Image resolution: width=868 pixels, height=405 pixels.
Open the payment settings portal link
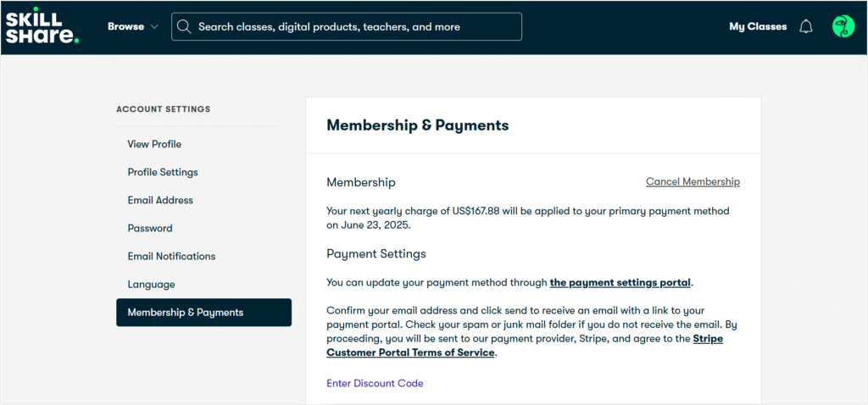click(620, 282)
